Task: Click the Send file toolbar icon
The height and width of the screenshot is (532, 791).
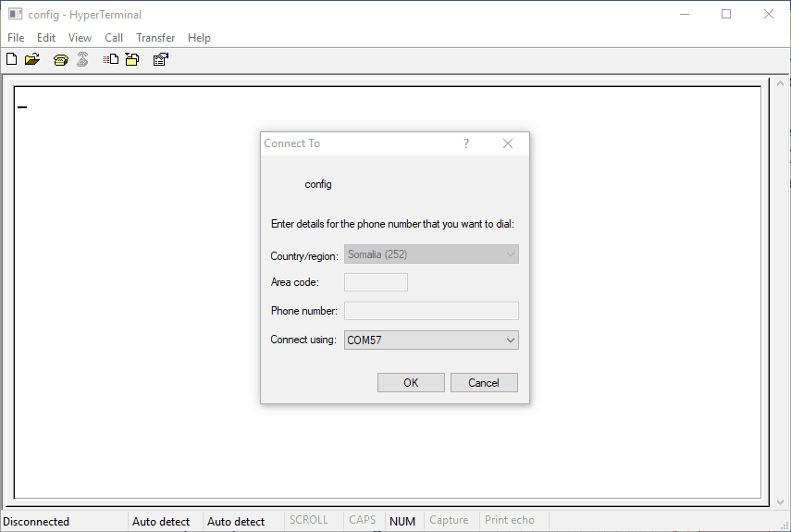Action: (111, 60)
